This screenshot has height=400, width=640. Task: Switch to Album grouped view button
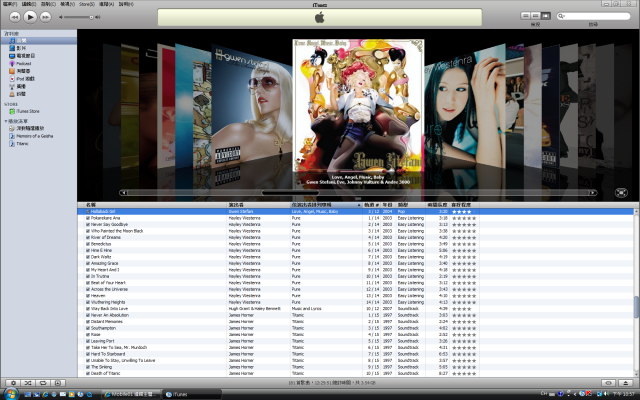(536, 16)
